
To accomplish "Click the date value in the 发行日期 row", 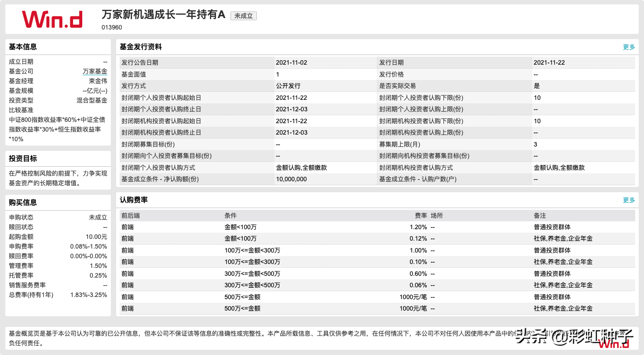I will [549, 62].
